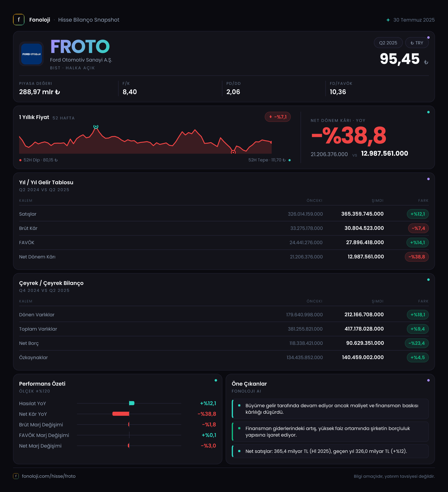Image resolution: width=448 pixels, height=492 pixels.
Task: Open the highlight starting 'Net satışlar: 365,4 milyar'
Action: pos(330,451)
